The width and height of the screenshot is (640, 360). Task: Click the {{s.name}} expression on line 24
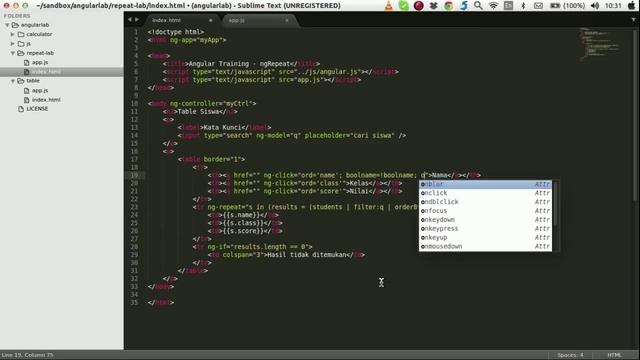pyautogui.click(x=241, y=215)
